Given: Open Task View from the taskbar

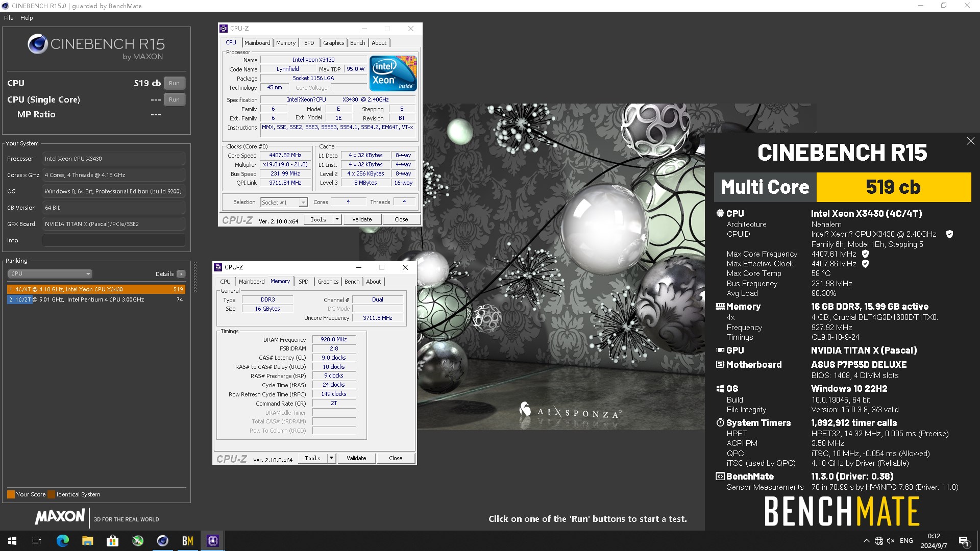Looking at the screenshot, I should tap(37, 541).
